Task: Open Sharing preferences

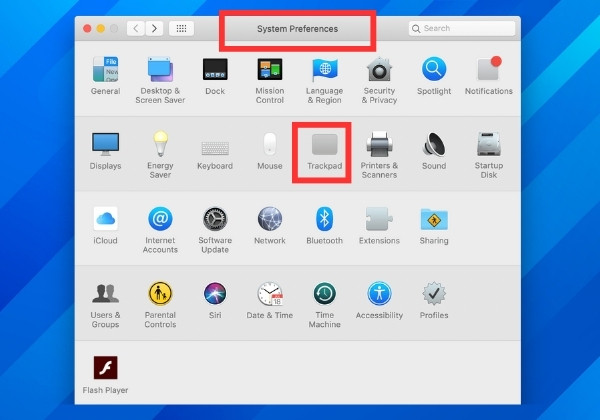Action: pos(434,226)
